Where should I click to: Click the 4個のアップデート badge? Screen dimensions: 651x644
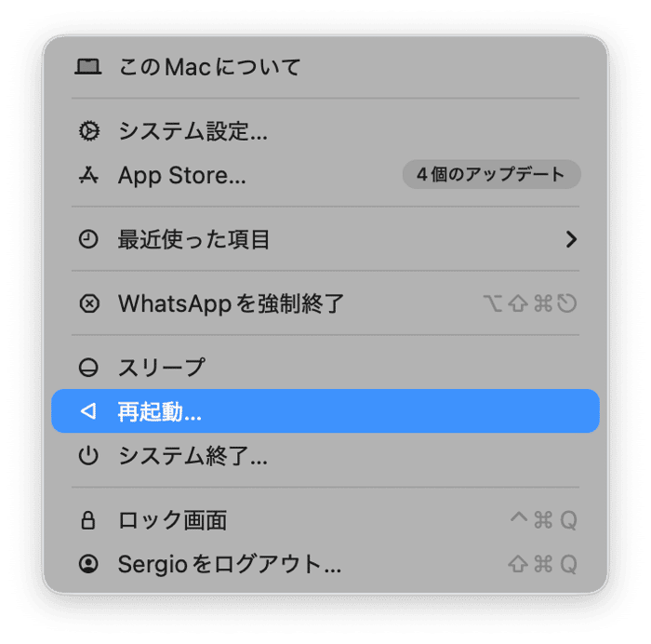click(x=491, y=174)
